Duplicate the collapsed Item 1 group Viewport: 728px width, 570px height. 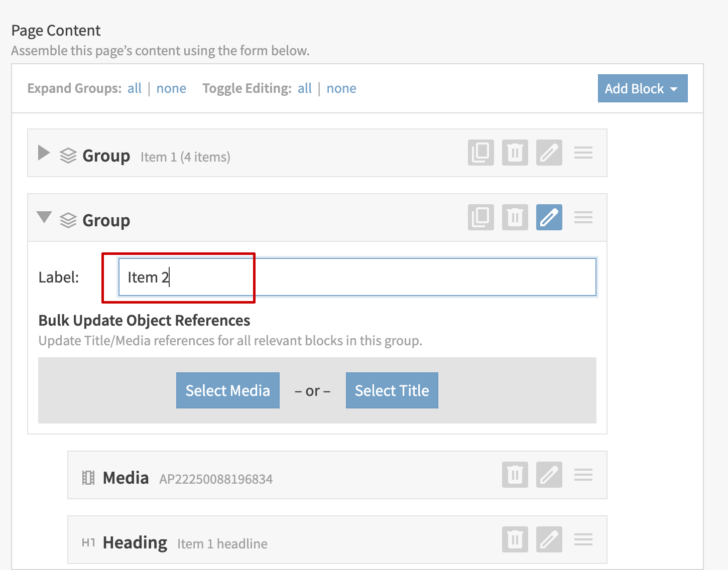[480, 153]
